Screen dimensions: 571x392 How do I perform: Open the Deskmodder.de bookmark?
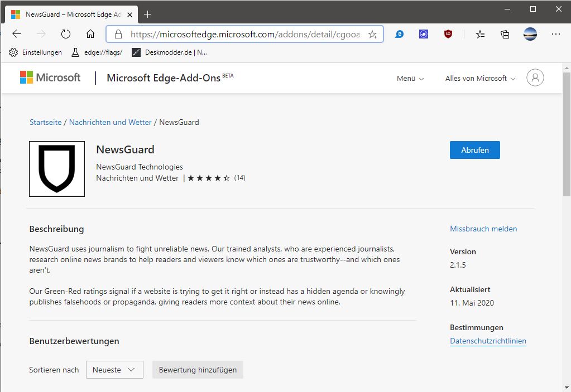coord(169,52)
